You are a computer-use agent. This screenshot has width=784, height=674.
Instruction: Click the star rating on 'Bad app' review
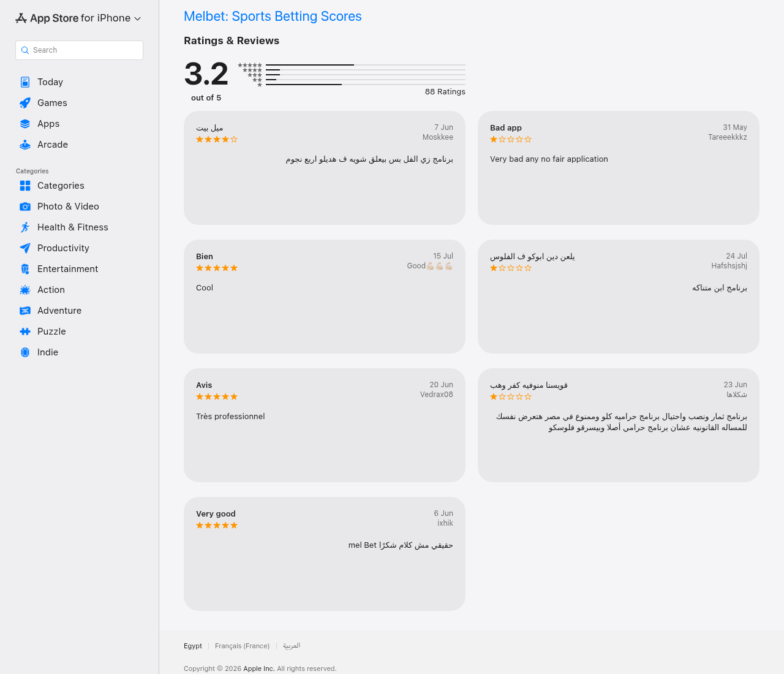coord(511,140)
